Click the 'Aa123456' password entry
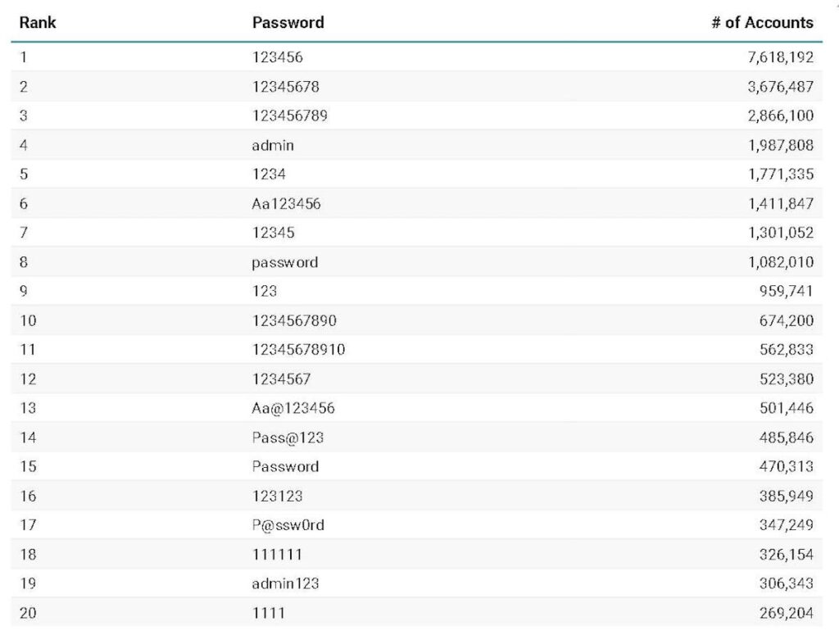The width and height of the screenshot is (839, 644). point(286,204)
